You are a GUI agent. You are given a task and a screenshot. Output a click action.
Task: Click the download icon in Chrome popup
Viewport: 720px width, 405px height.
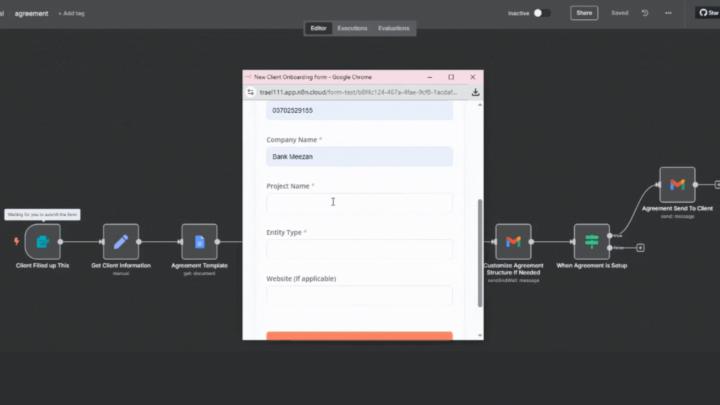tap(475, 92)
